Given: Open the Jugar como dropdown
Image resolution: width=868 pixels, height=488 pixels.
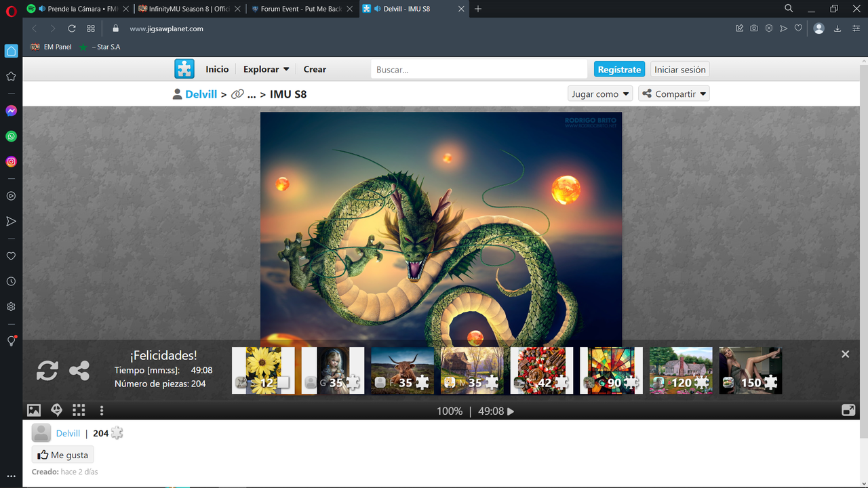Looking at the screenshot, I should (x=600, y=94).
